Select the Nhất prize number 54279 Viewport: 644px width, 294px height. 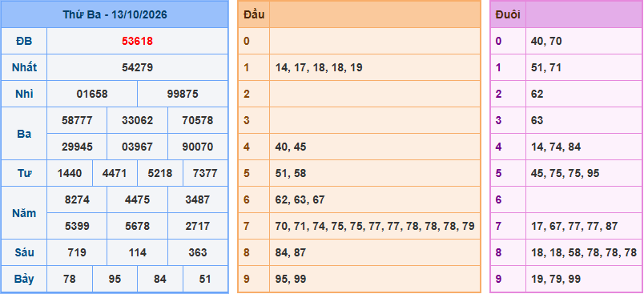[x=137, y=67]
